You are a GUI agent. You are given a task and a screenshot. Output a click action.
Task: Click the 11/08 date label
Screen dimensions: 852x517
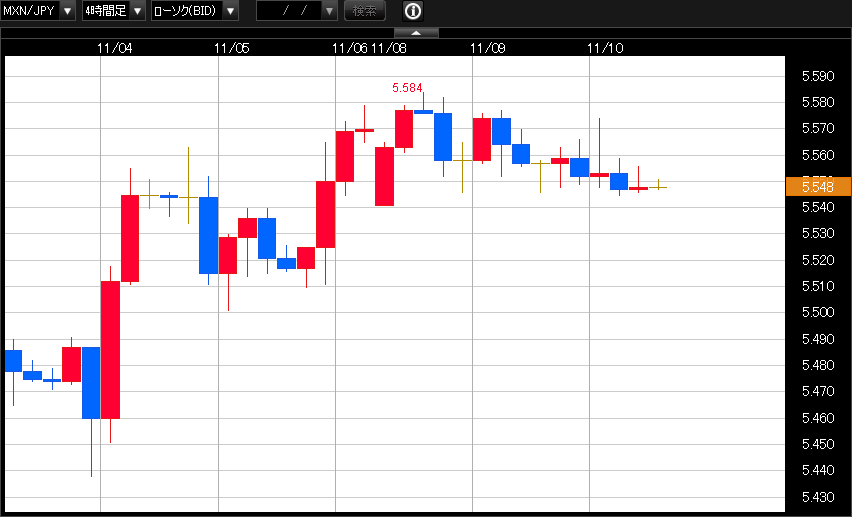coord(389,48)
